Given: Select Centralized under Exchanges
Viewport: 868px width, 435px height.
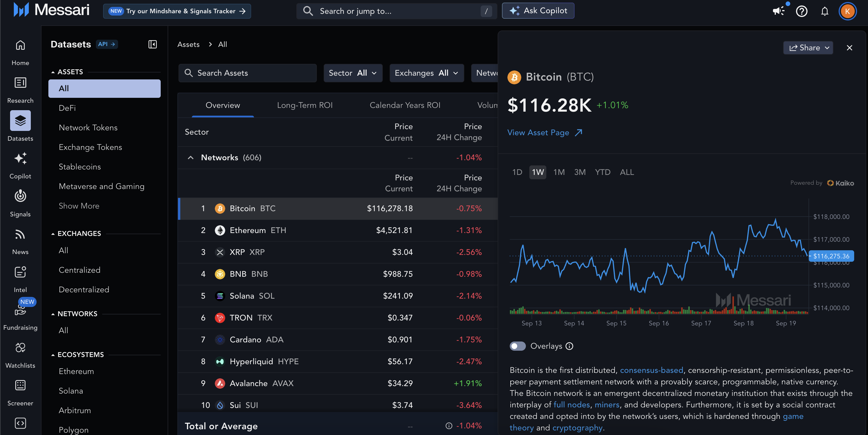Looking at the screenshot, I should (79, 270).
